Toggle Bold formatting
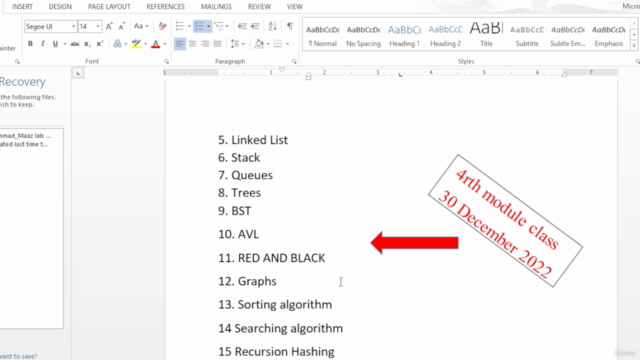This screenshot has width=640, height=360. [30, 44]
